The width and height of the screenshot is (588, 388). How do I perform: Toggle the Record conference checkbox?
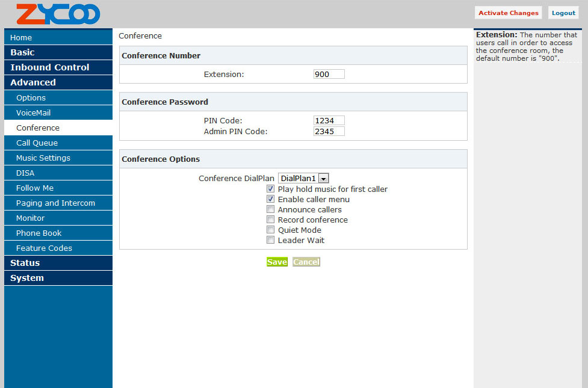[271, 220]
